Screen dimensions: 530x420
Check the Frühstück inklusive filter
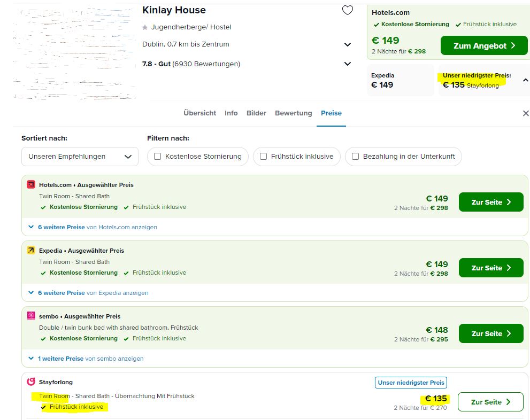[263, 157]
